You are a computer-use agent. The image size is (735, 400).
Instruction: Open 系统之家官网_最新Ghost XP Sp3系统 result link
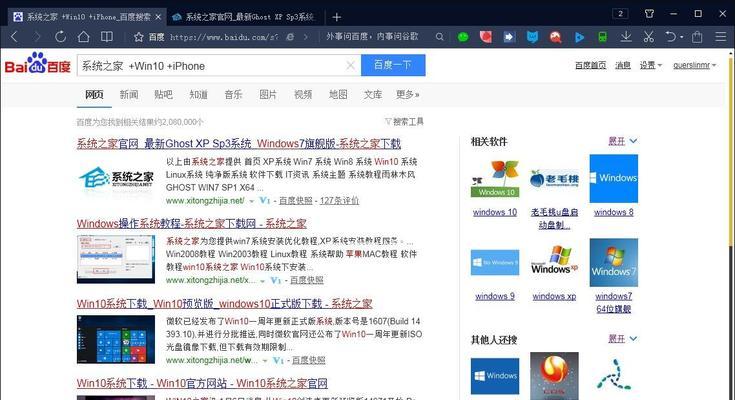pos(239,143)
